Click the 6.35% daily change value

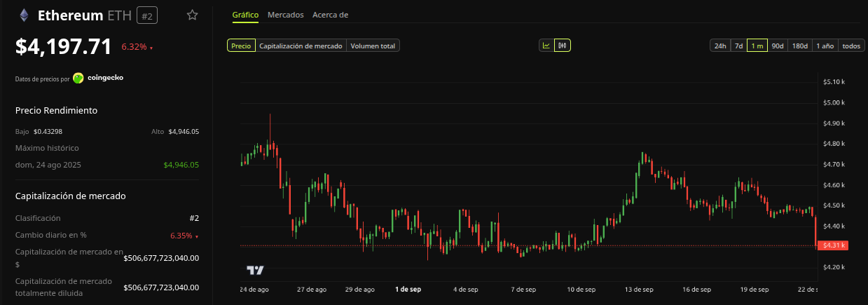click(181, 236)
